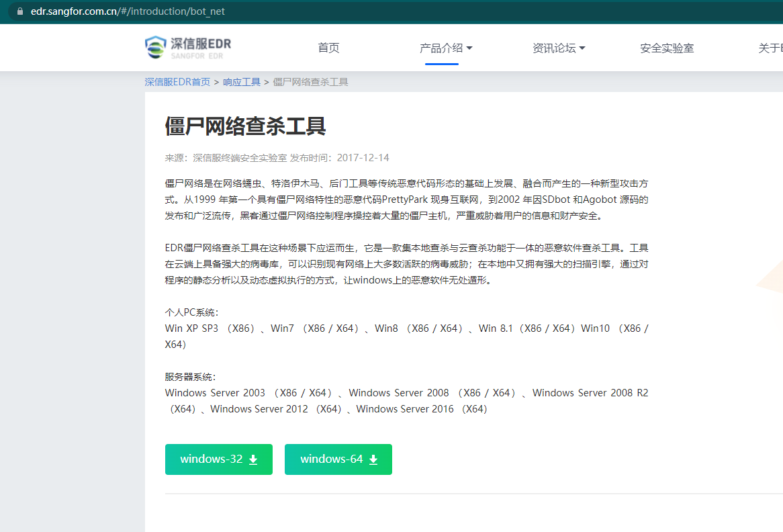Viewport: 783px width, 532px height.
Task: Click the 服务器系统 label
Action: 190,377
